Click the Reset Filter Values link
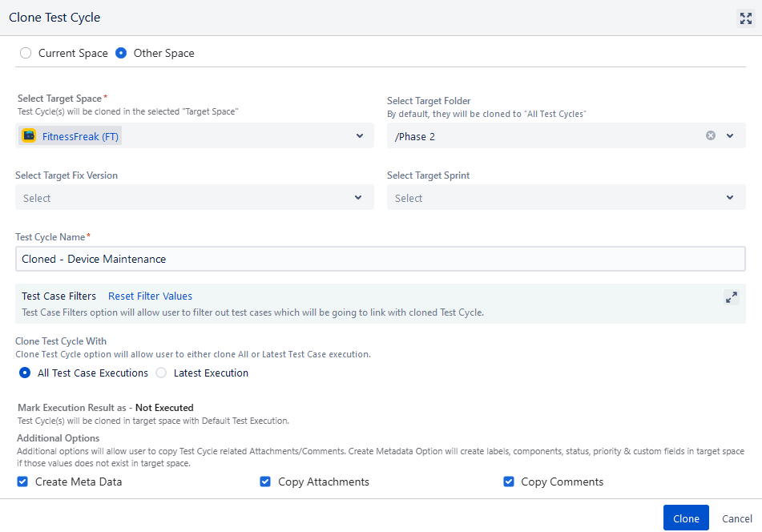The width and height of the screenshot is (762, 532). [x=150, y=296]
